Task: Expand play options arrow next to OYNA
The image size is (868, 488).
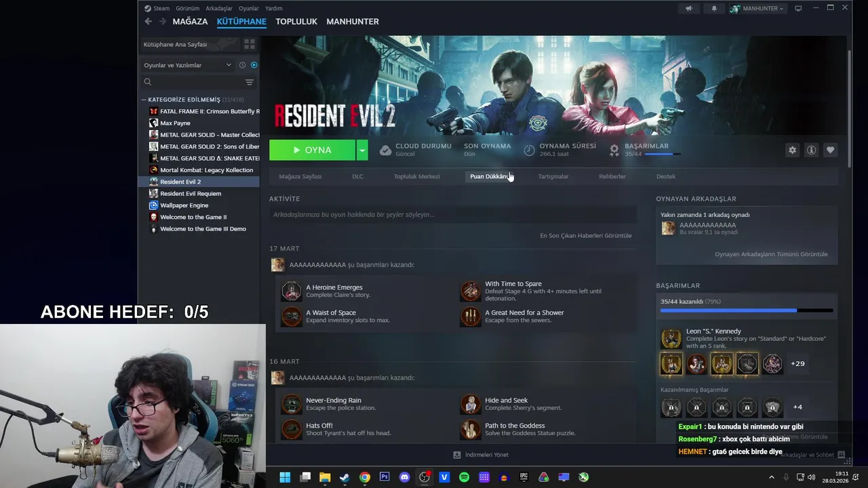Action: [362, 150]
